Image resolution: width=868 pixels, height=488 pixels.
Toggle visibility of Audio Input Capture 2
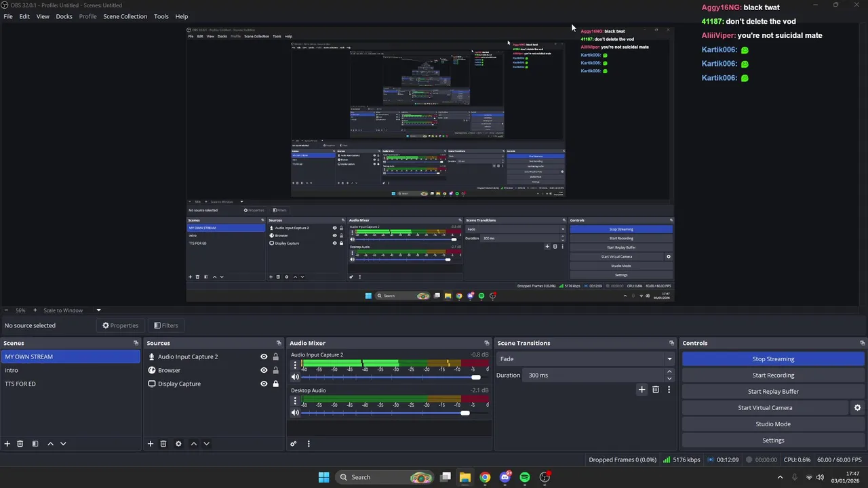tap(264, 357)
